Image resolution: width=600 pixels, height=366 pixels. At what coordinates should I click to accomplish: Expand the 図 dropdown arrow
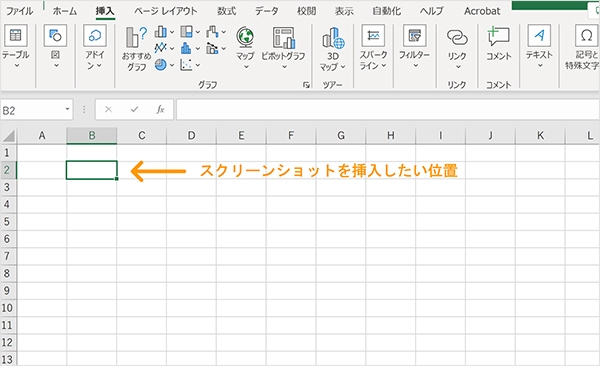click(x=56, y=65)
